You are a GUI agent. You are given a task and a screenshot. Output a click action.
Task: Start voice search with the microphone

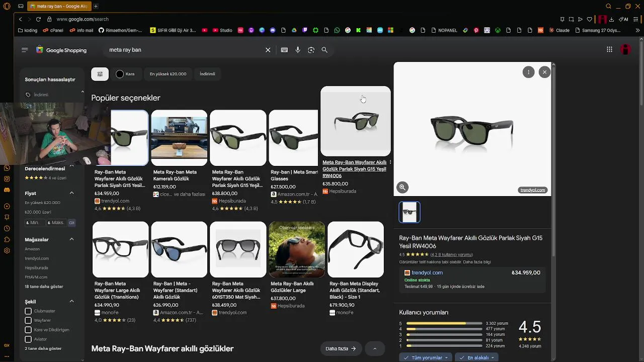click(298, 50)
